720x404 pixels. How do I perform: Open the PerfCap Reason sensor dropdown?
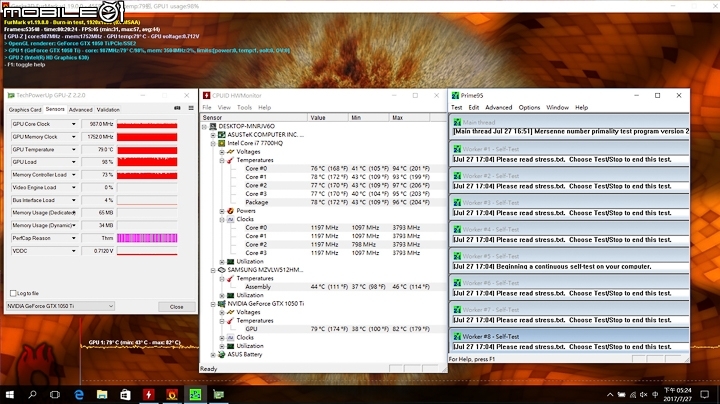(x=73, y=238)
